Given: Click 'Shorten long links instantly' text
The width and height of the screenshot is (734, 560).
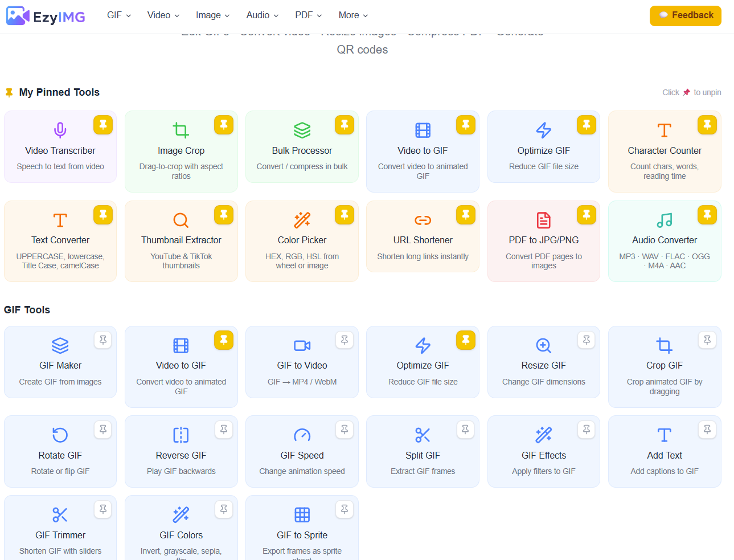Looking at the screenshot, I should coord(423,257).
